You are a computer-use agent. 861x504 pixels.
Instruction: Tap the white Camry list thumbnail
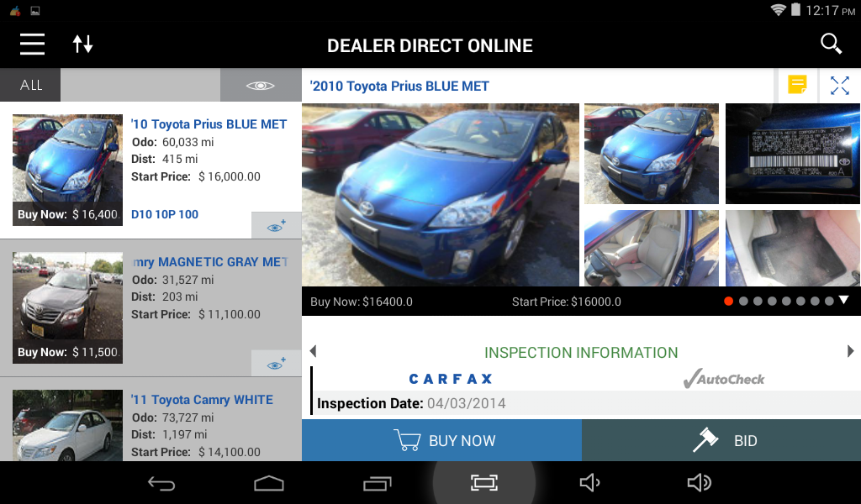(x=67, y=426)
